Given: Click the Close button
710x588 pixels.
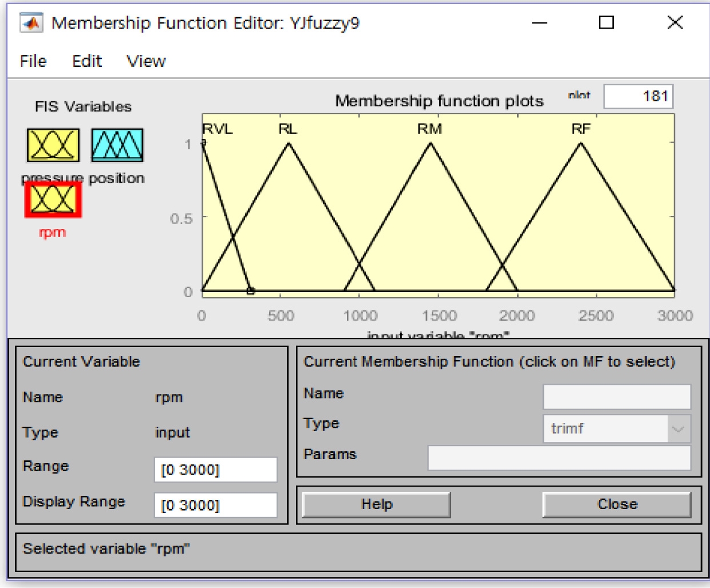Looking at the screenshot, I should click(x=617, y=504).
